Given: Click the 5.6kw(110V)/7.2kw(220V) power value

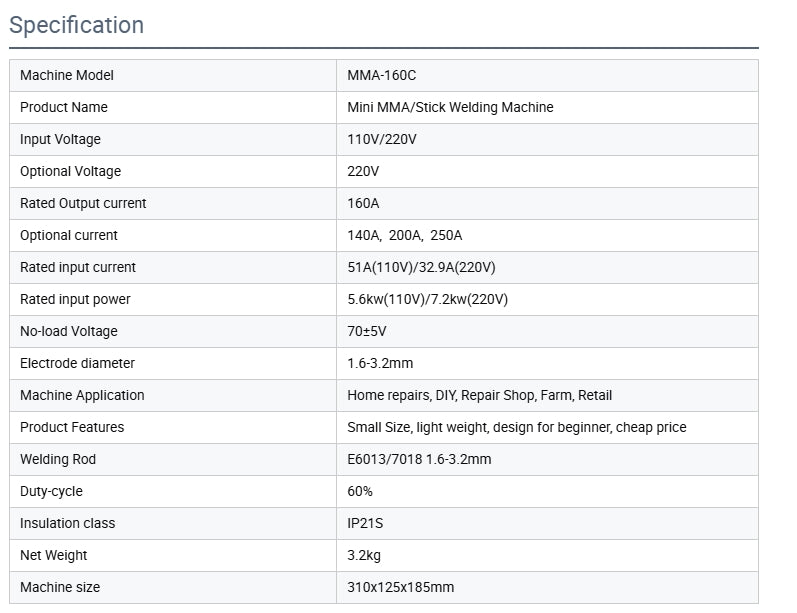Looking at the screenshot, I should [427, 299].
